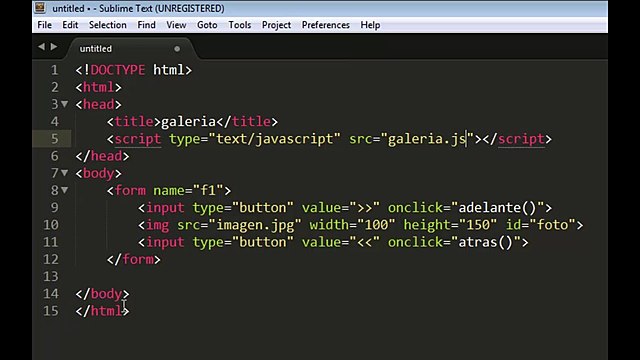Open the File menu

pos(44,25)
